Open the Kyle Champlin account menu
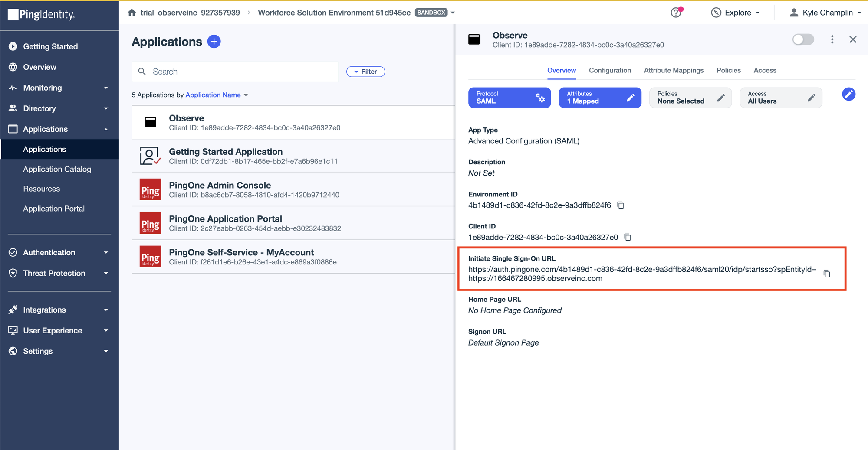868x450 pixels. coord(825,13)
